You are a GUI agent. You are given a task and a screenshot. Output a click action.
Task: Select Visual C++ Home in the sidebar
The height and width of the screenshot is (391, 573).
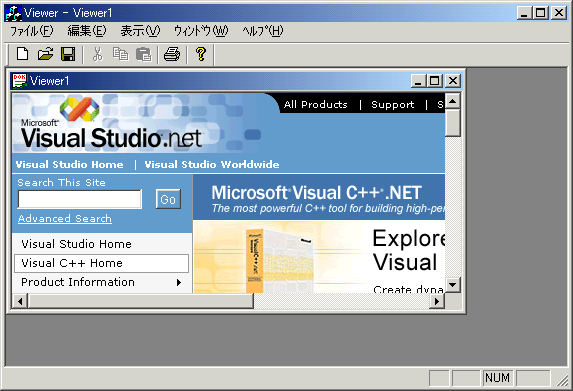coord(101,263)
